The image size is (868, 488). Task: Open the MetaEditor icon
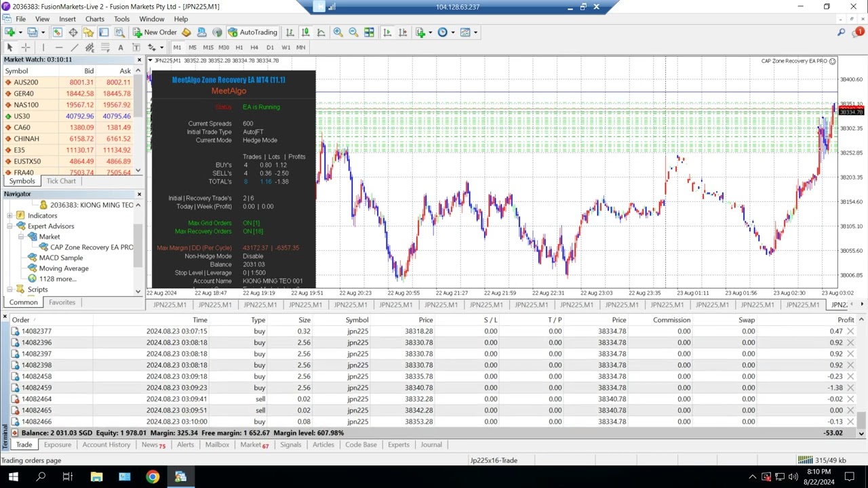click(186, 32)
